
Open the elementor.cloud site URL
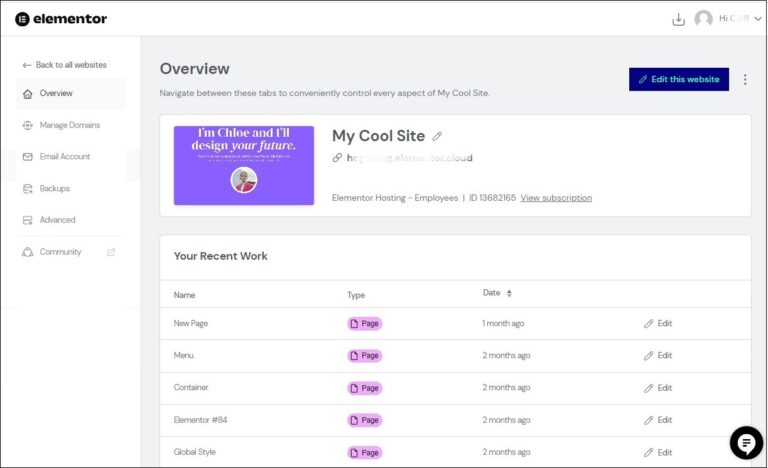pos(409,158)
